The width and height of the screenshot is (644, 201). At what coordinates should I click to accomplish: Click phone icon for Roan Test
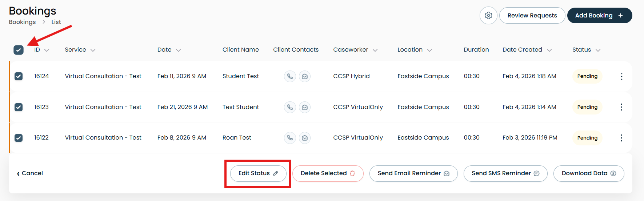pyautogui.click(x=290, y=138)
